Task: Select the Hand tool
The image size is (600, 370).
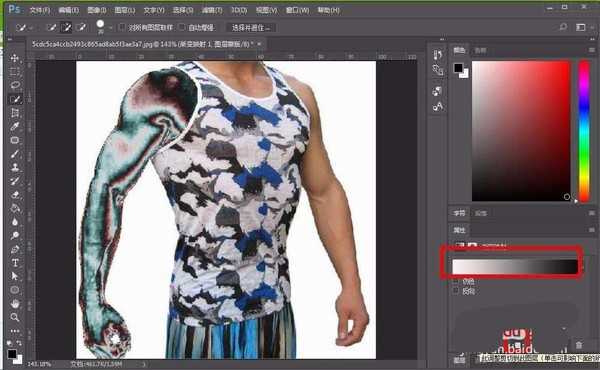Action: (x=15, y=304)
